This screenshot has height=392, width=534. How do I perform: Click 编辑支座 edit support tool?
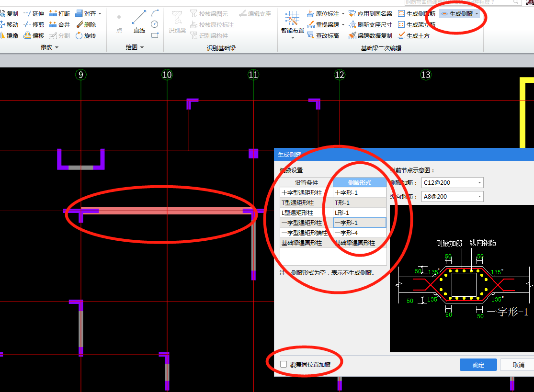(255, 13)
